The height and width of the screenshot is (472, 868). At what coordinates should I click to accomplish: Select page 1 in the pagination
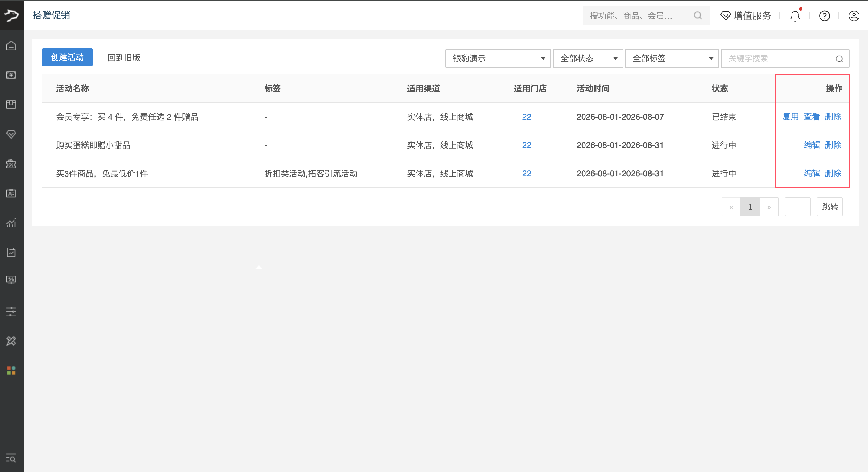pos(750,207)
